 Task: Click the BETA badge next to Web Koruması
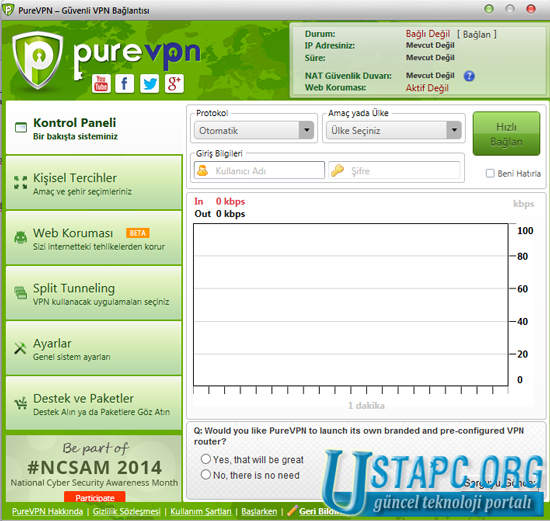[x=138, y=233]
